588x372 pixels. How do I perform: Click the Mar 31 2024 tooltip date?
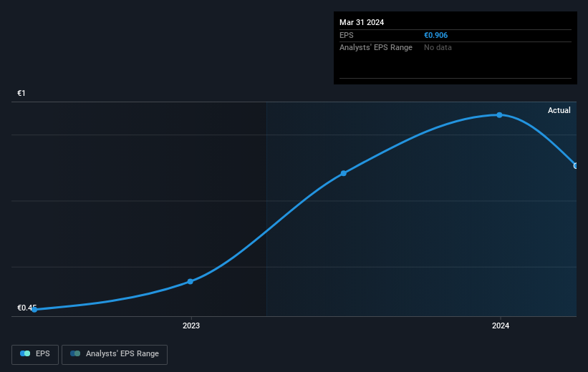tap(362, 22)
